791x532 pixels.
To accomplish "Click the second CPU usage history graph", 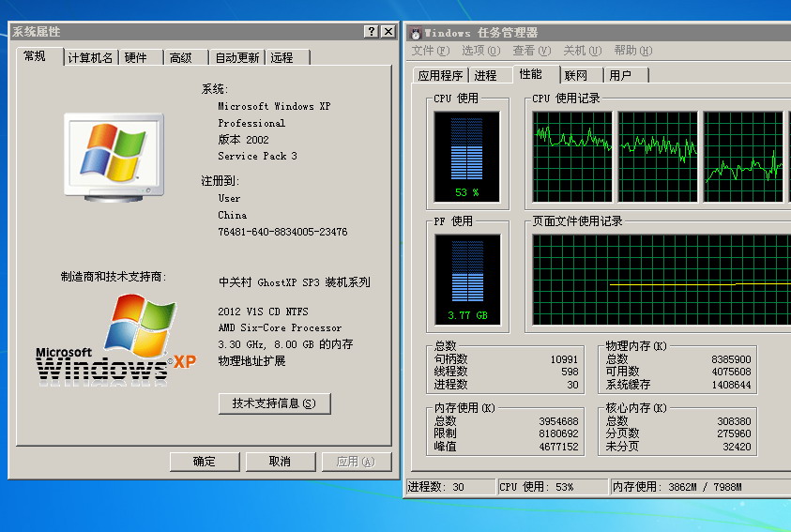I will 658,157.
